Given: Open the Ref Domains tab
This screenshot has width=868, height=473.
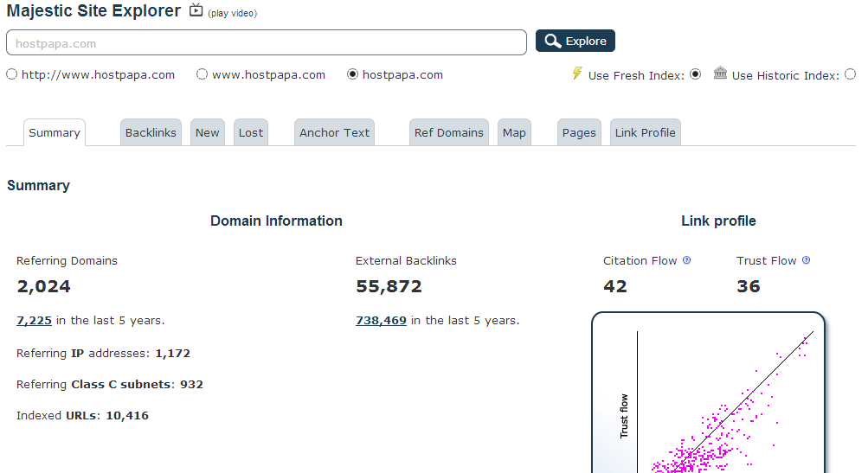Looking at the screenshot, I should point(449,133).
